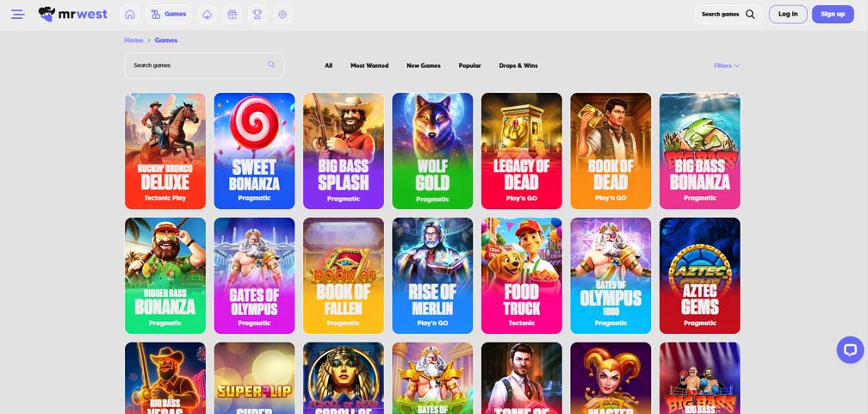Viewport: 868px width, 414px height.
Task: Select the Popular tab
Action: point(469,65)
